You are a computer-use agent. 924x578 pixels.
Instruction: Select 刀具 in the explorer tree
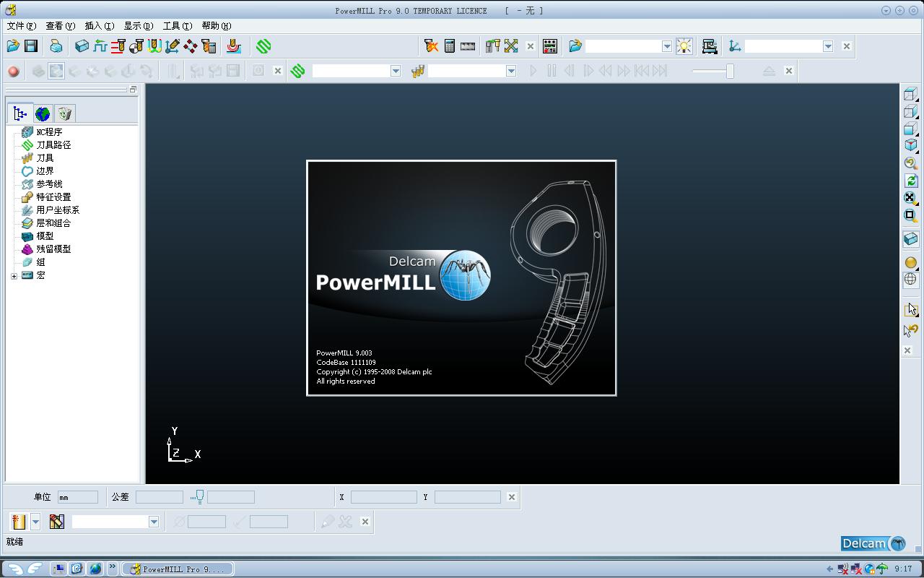point(45,158)
